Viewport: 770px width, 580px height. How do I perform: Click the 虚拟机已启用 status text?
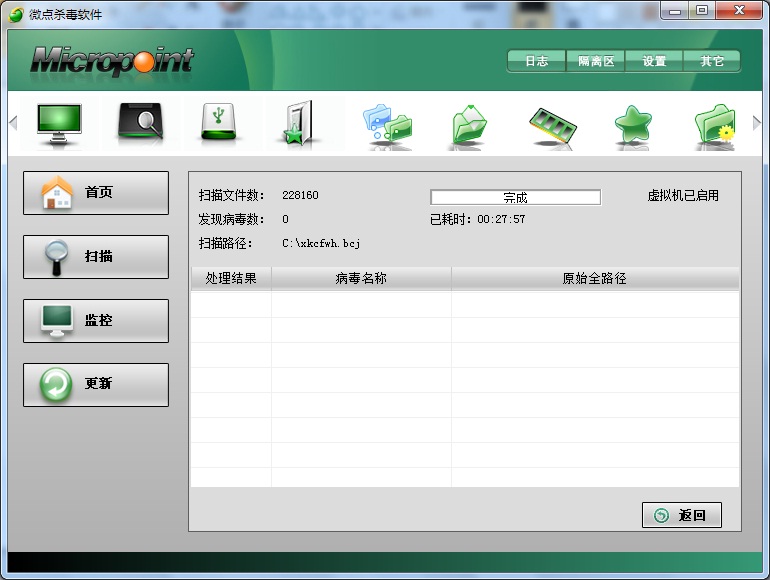point(683,195)
